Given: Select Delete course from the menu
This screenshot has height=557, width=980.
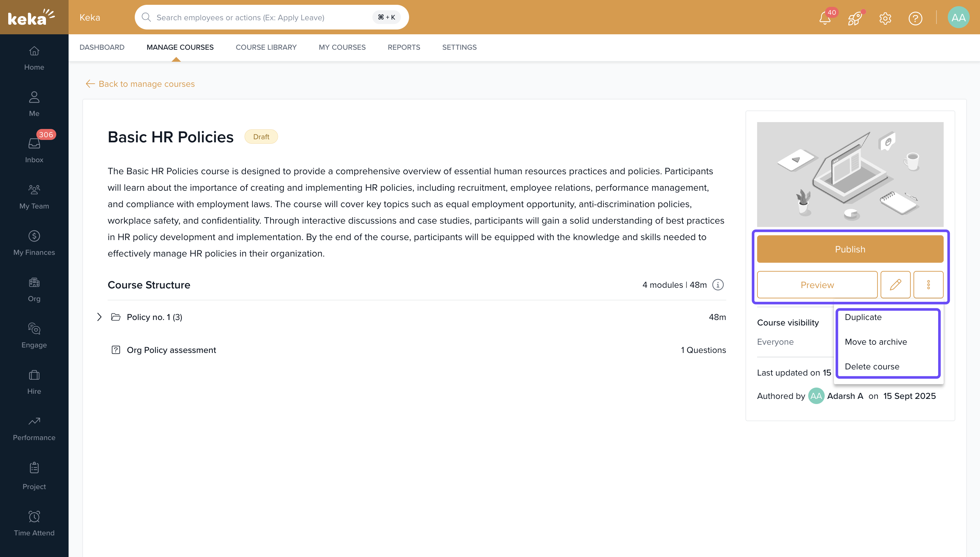Looking at the screenshot, I should coord(872,367).
